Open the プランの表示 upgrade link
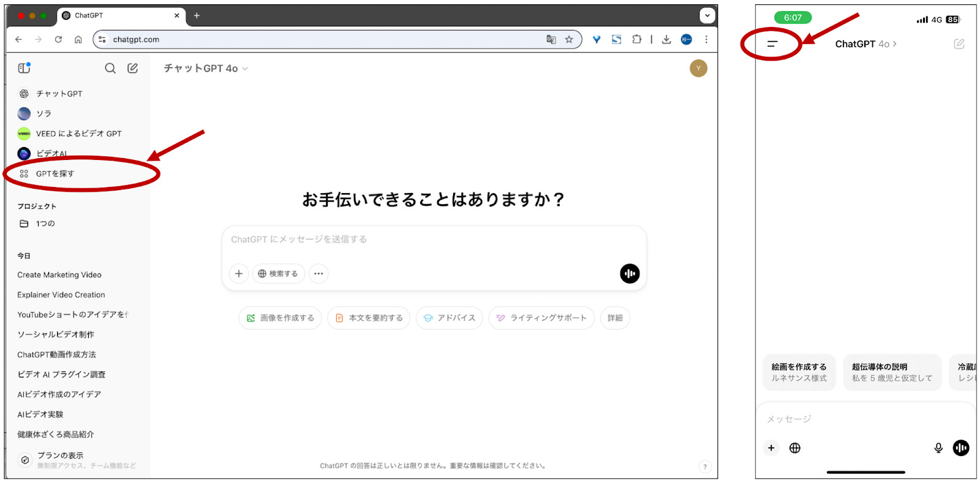The width and height of the screenshot is (980, 483). [x=78, y=460]
